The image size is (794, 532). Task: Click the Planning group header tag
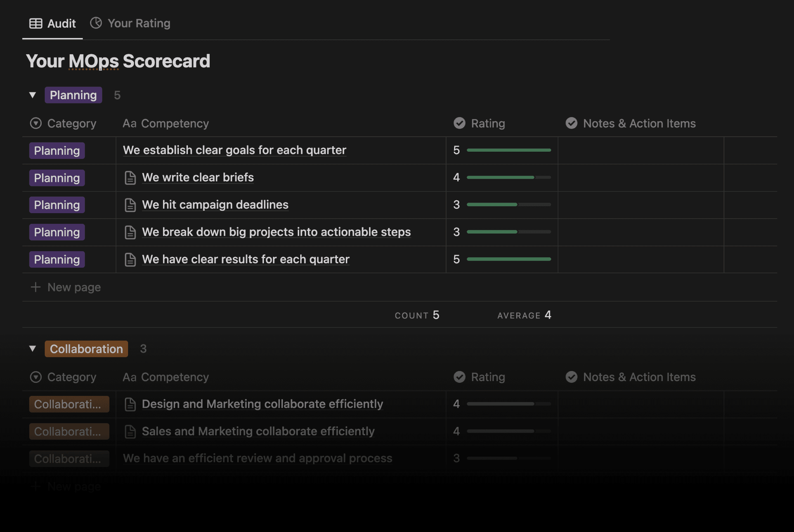click(x=73, y=95)
